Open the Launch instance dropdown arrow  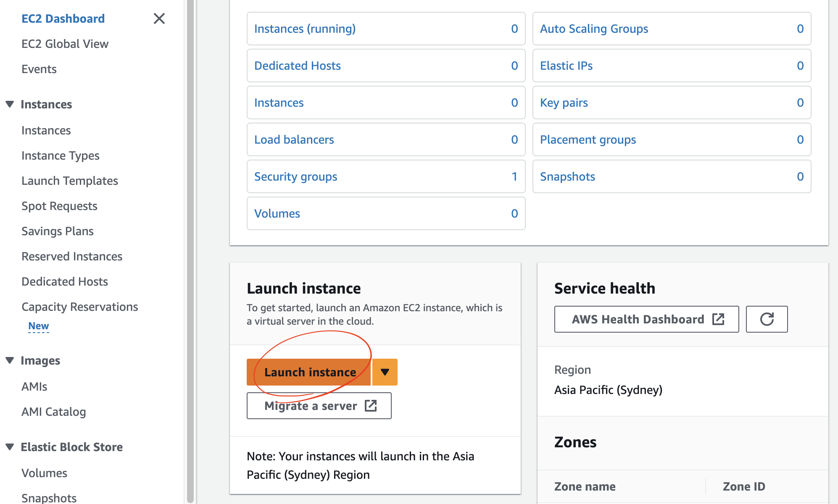click(385, 372)
